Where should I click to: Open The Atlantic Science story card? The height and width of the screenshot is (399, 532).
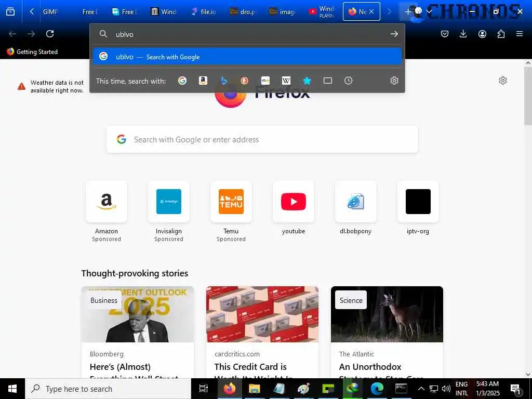(387, 332)
